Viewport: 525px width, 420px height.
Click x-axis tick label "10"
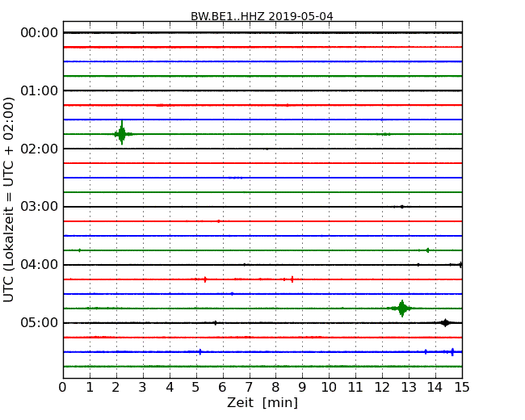329,388
